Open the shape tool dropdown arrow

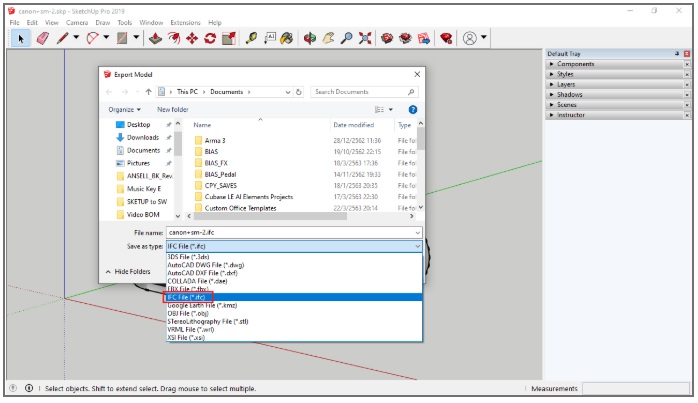[x=136, y=38]
